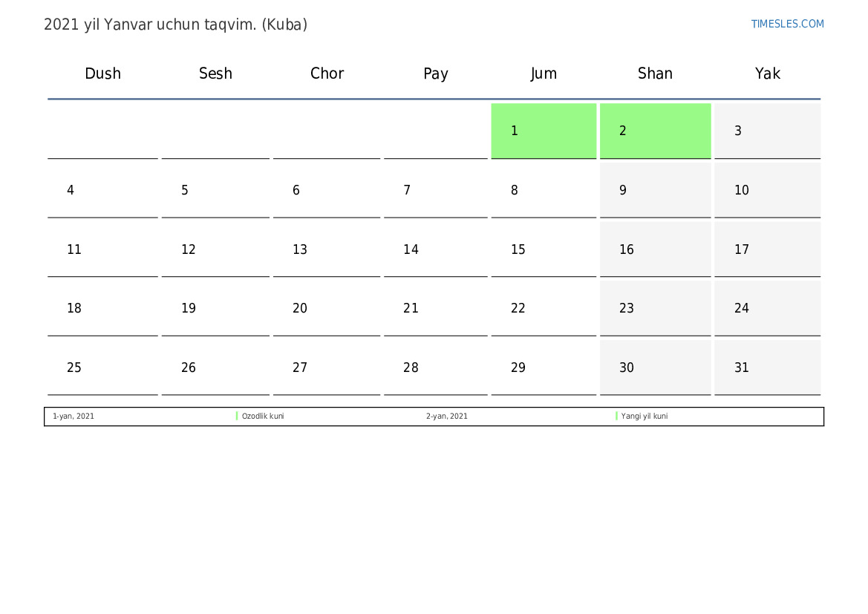The width and height of the screenshot is (868, 614).
Task: Select day 20 in the calendar
Action: point(327,308)
